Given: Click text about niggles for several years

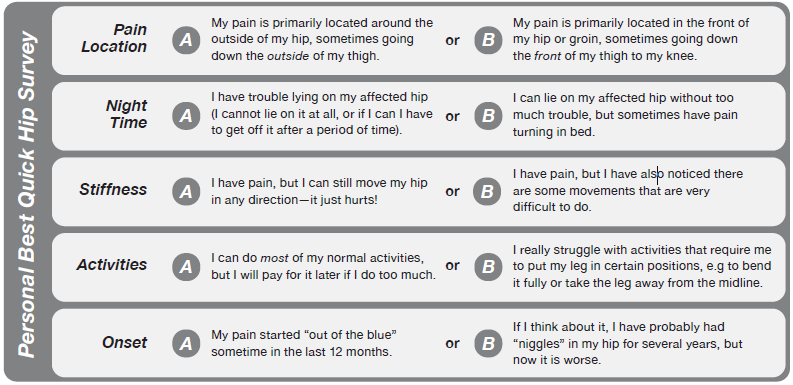Looking at the screenshot, I should [x=628, y=344].
